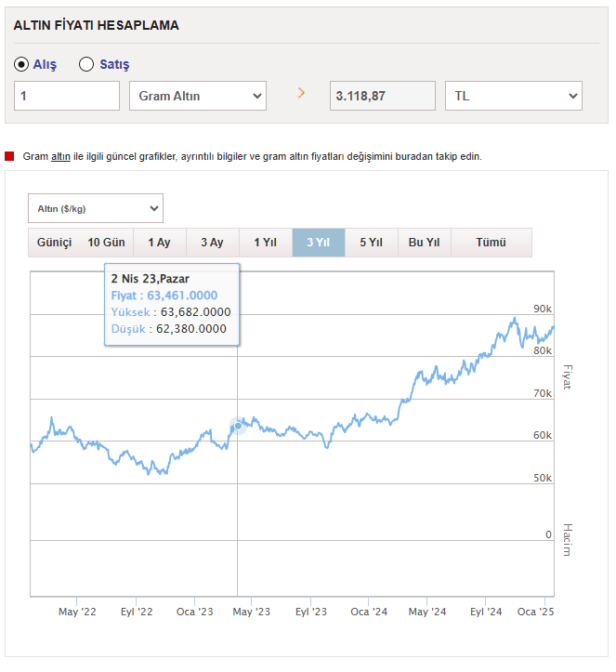Image resolution: width=616 pixels, height=672 pixels.
Task: Switch chart to 1 Yıl range
Action: [266, 243]
